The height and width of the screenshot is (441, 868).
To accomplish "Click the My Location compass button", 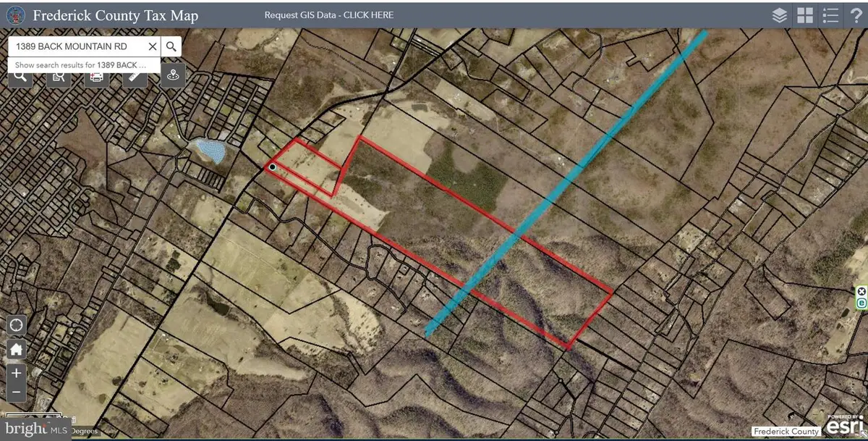I will [x=16, y=325].
